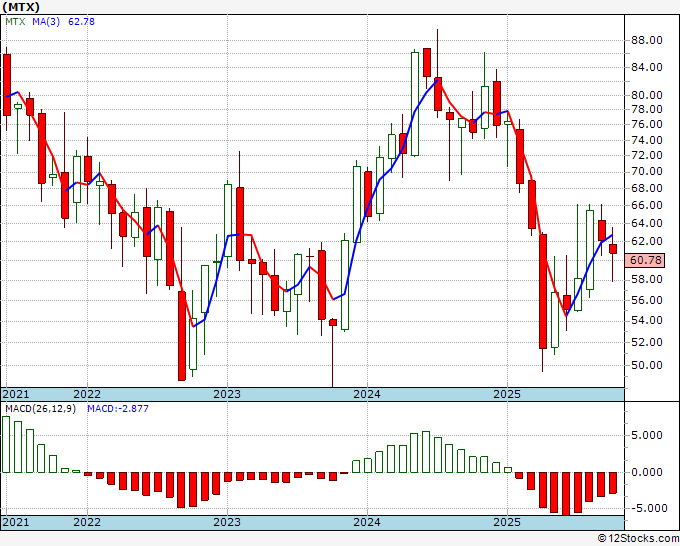The image size is (680, 546).
Task: Click the 64.00 price axis label
Action: [646, 223]
